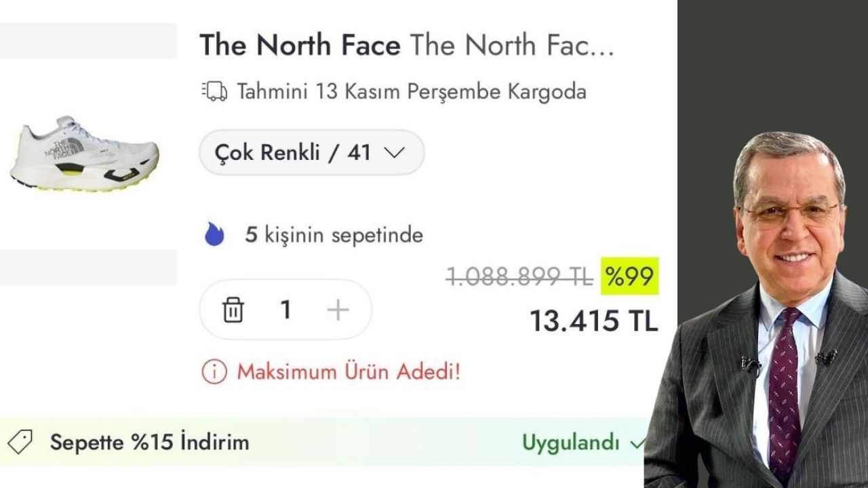Click the Maksimum Ürün Adedi! warning text
Screen dimensions: 868x488
(349, 372)
